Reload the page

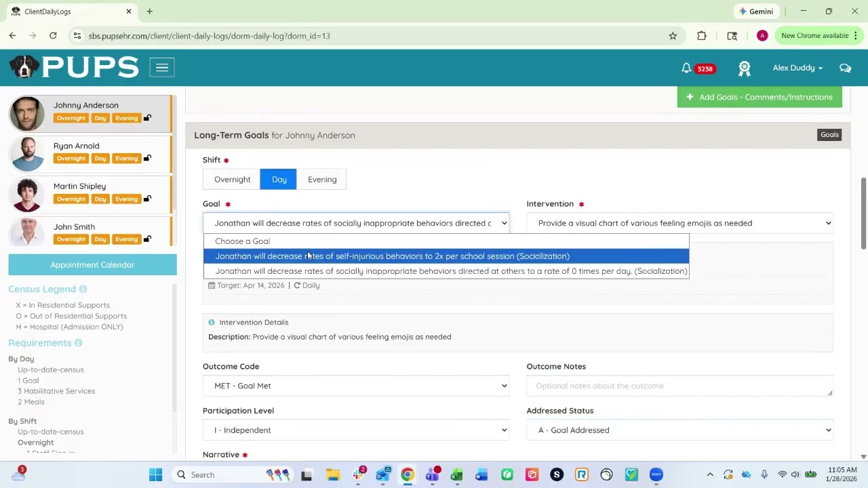(x=53, y=36)
